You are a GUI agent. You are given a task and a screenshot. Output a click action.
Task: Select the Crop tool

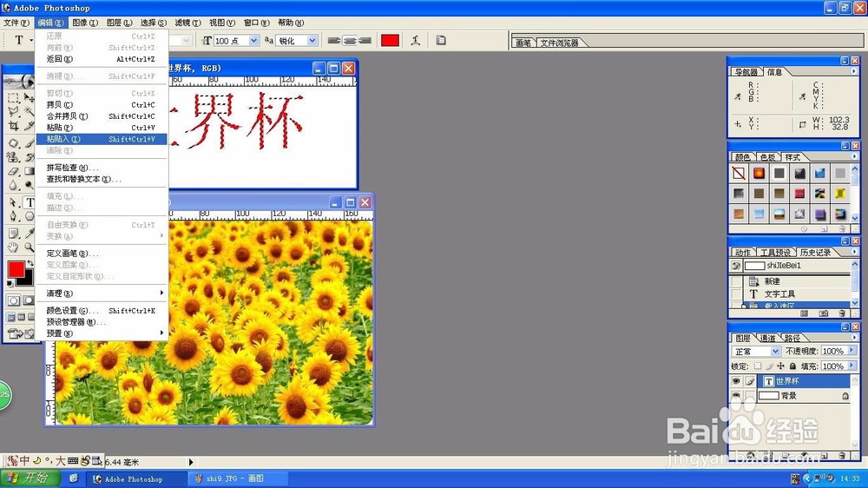[13, 126]
